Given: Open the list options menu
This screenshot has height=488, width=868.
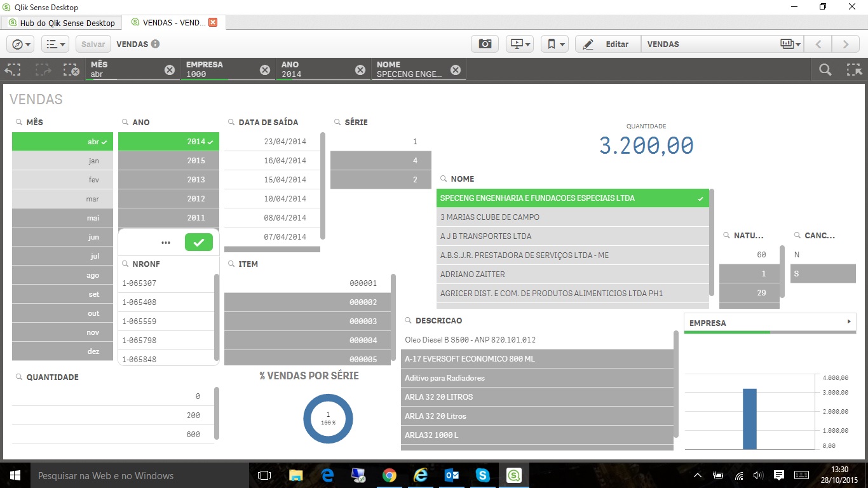Looking at the screenshot, I should point(56,44).
